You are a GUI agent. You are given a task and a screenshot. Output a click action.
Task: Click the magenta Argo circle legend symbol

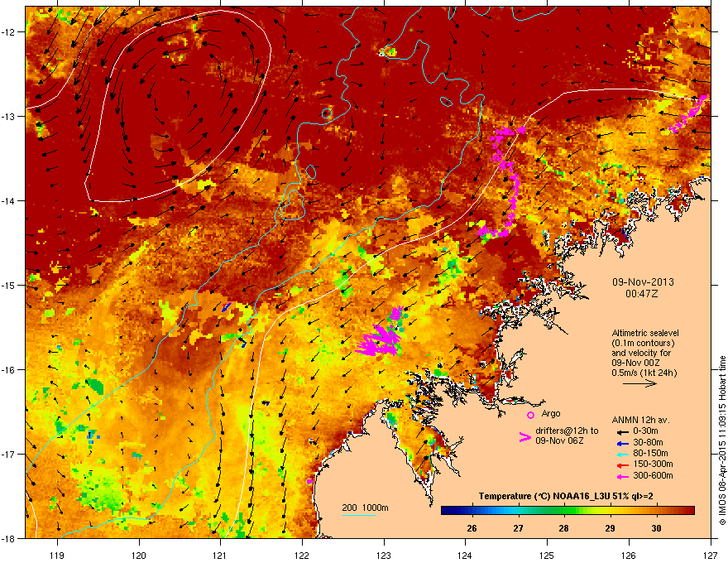(x=530, y=415)
